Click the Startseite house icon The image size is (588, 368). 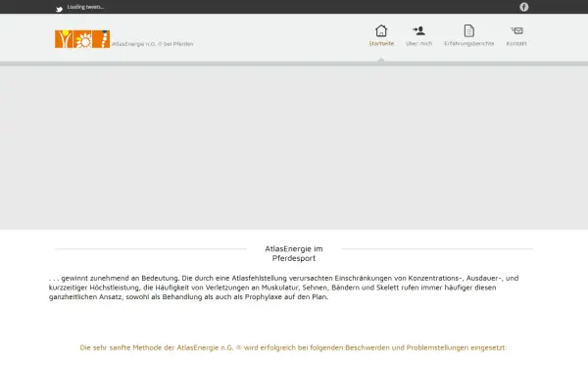tap(381, 30)
